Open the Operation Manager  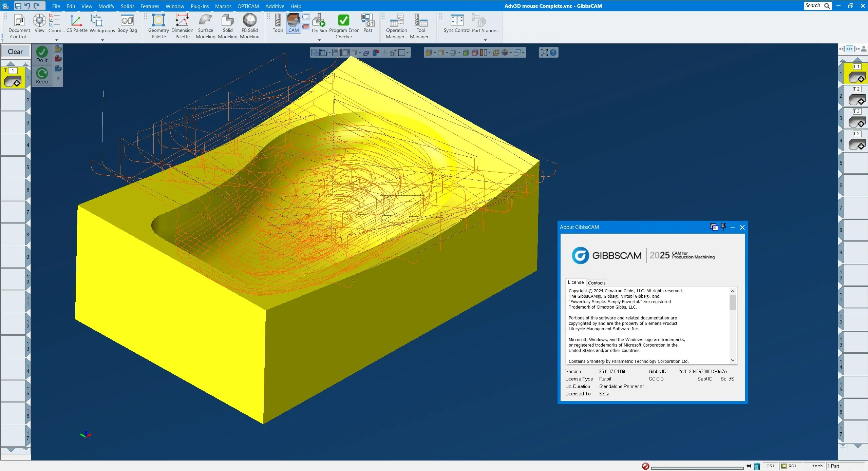click(396, 26)
